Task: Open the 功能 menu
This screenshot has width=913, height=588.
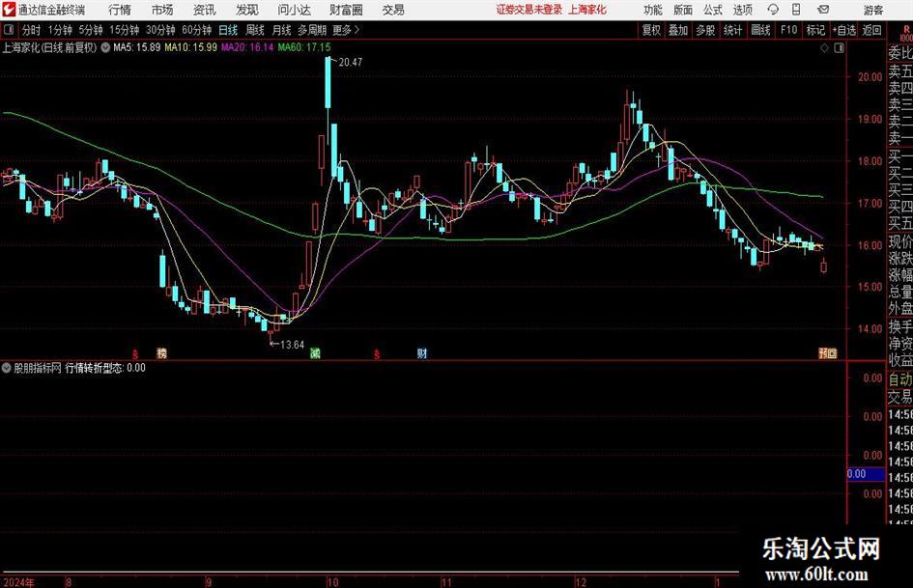Action: (x=653, y=10)
